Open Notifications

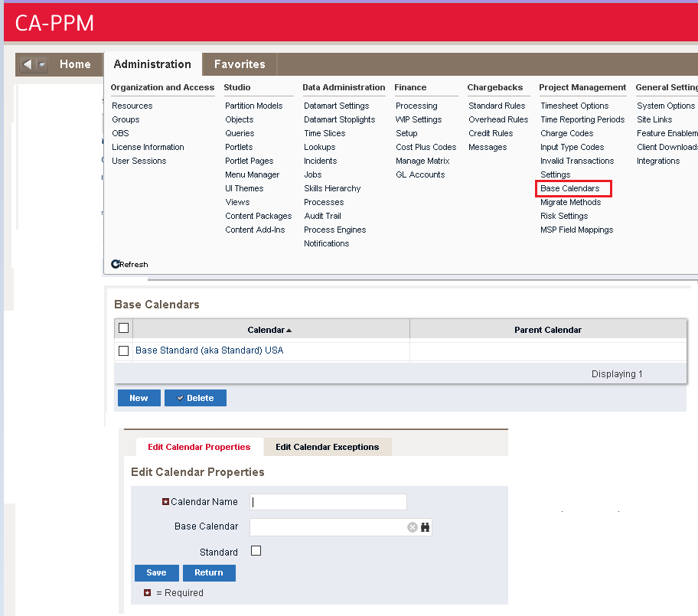click(x=326, y=243)
